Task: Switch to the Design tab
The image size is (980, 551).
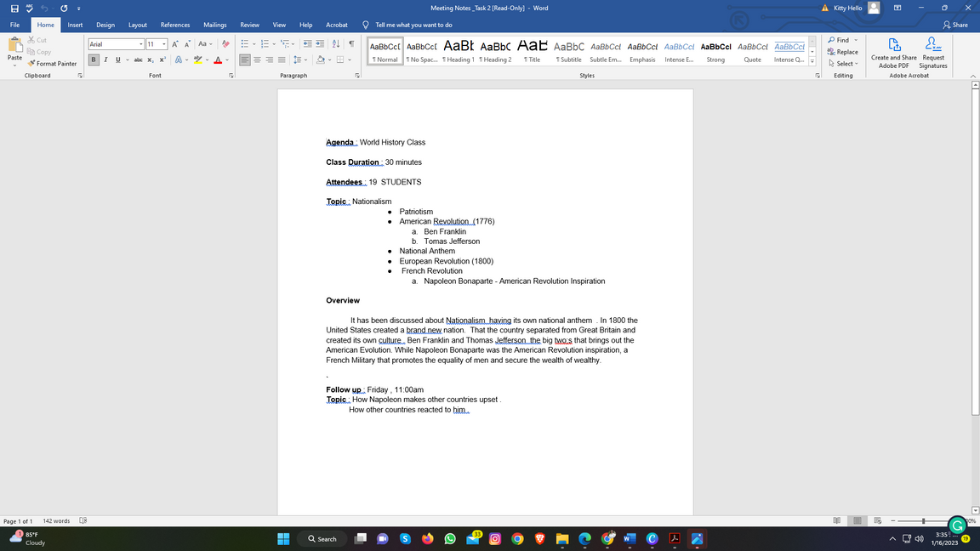Action: pos(105,25)
